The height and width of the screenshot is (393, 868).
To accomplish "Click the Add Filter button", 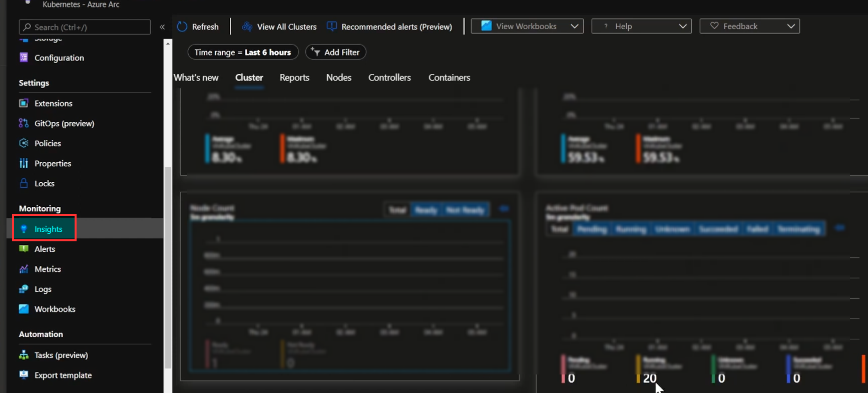I will click(335, 52).
